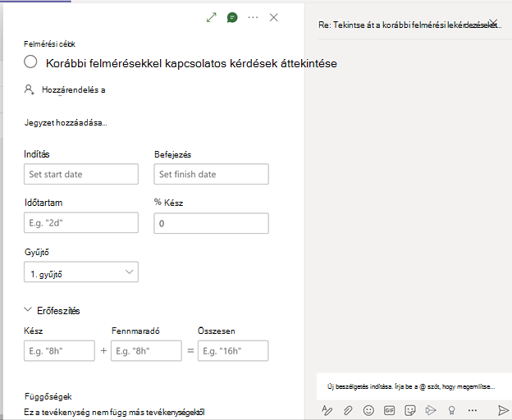
Task: Click the schedule send arrow icon
Action: coord(431,410)
